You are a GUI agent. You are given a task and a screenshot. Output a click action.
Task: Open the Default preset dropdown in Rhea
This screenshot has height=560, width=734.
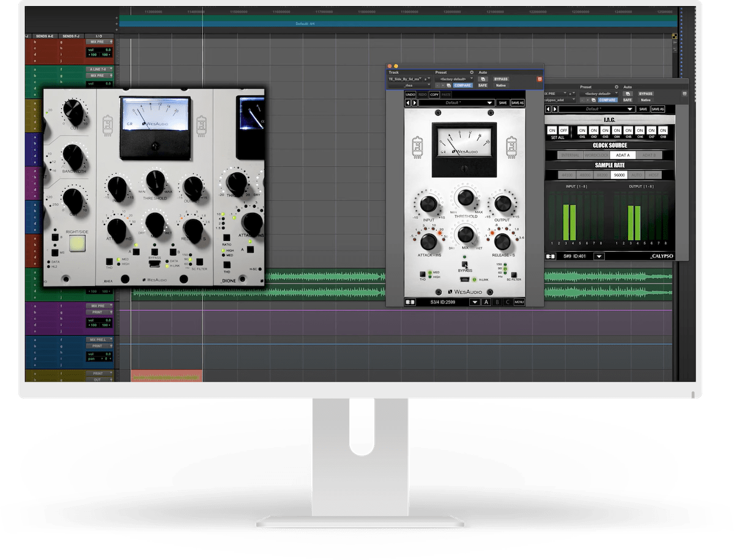click(x=456, y=103)
